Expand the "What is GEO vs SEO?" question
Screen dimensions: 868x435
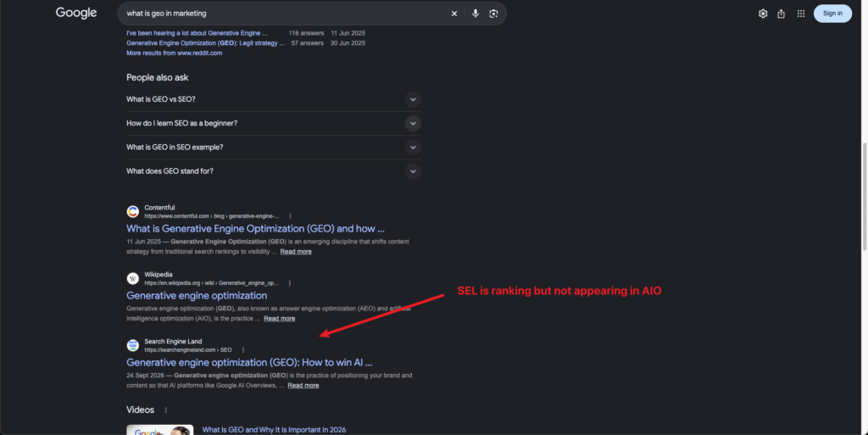[x=274, y=99]
